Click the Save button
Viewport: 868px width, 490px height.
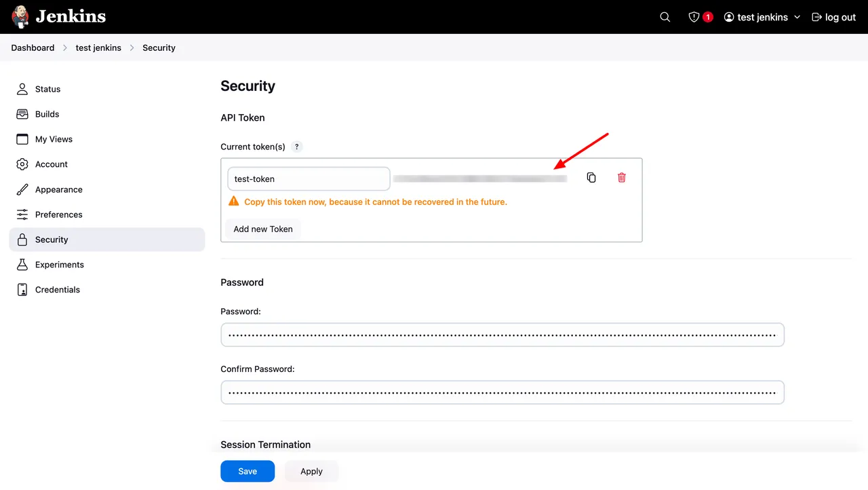tap(248, 471)
